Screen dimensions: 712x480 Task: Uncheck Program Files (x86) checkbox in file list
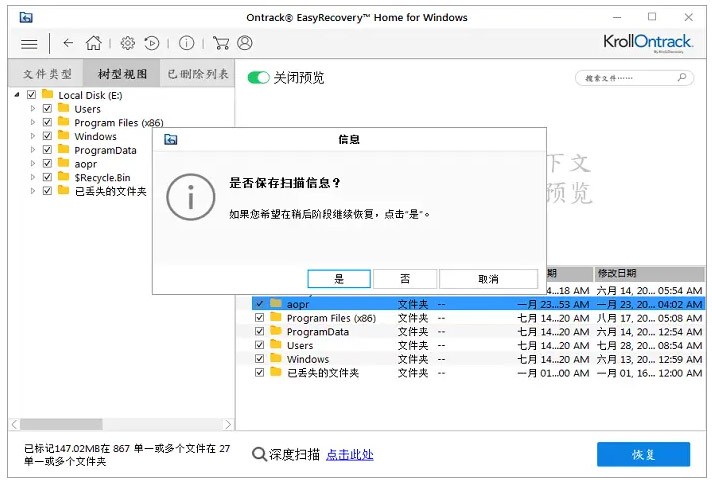259,317
